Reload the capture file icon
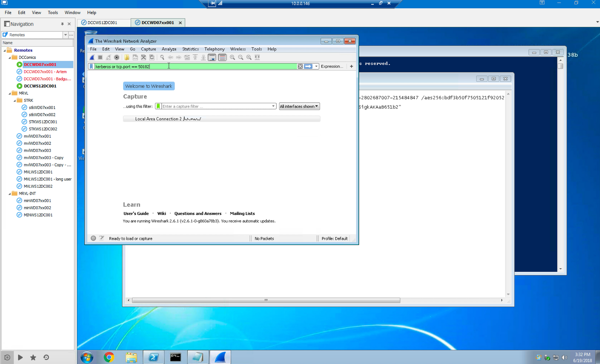Image resolution: width=600 pixels, height=364 pixels. [152, 57]
